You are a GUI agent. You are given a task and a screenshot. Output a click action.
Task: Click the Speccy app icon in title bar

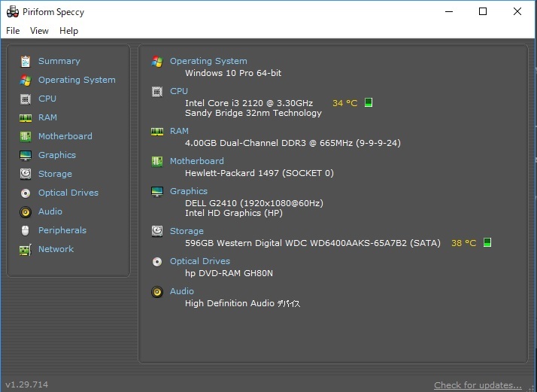point(13,11)
